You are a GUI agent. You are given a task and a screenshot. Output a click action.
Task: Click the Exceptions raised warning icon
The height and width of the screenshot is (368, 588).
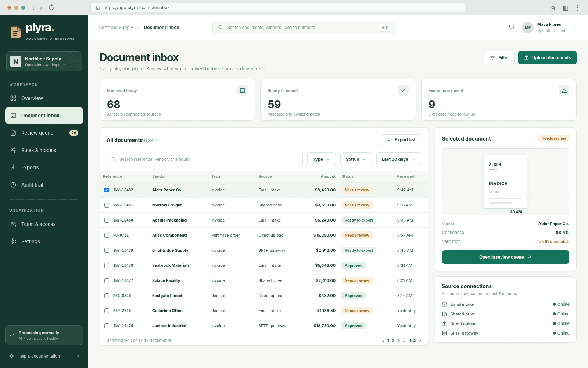pyautogui.click(x=564, y=90)
